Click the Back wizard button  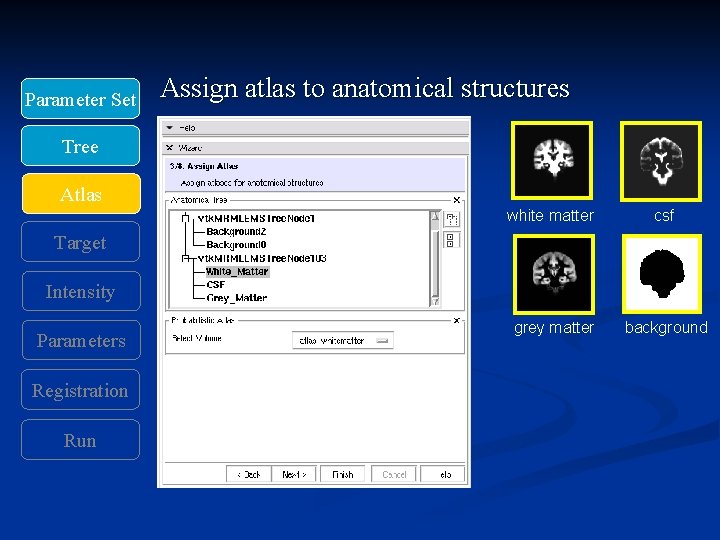click(249, 474)
